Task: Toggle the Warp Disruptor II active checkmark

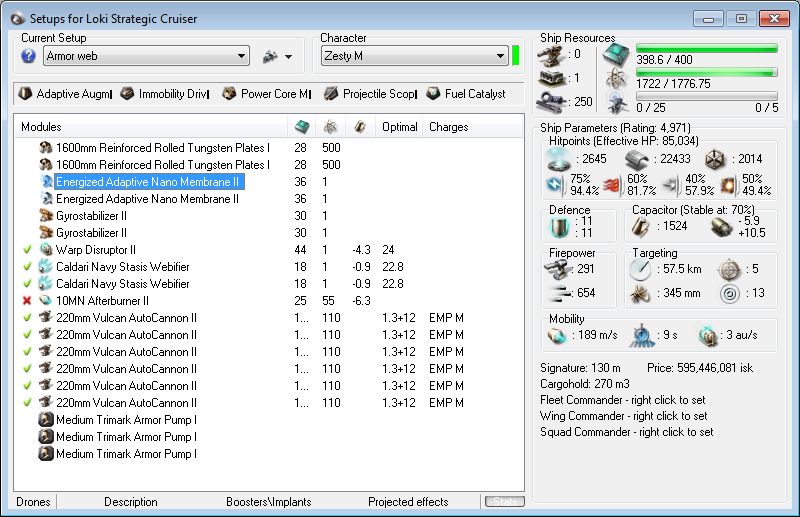Action: [28, 250]
